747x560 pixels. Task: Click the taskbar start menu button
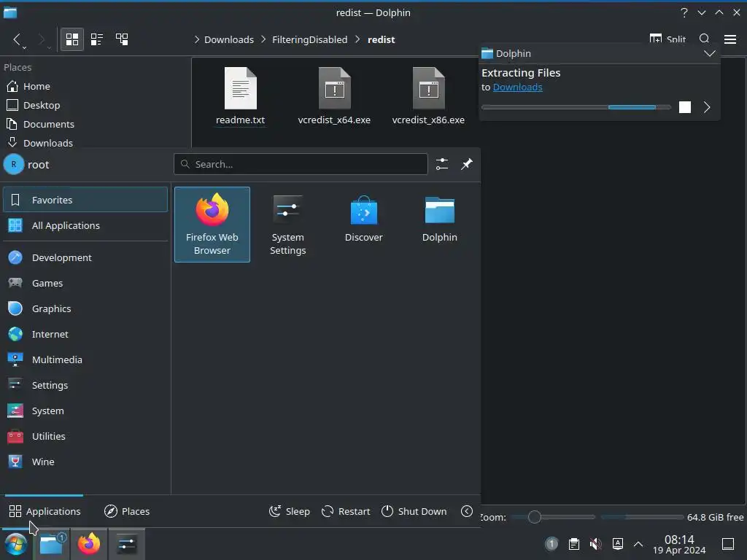tap(16, 544)
